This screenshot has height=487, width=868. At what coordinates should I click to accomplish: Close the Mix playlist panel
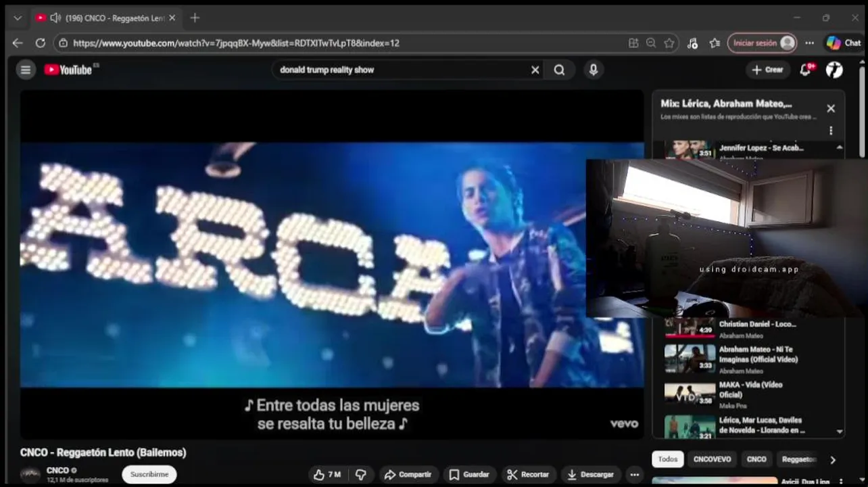click(x=831, y=108)
